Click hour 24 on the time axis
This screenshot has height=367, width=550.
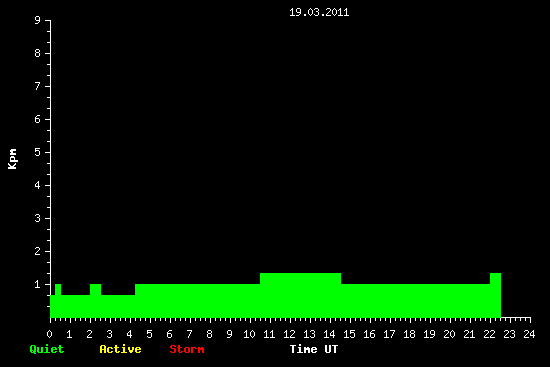529,334
